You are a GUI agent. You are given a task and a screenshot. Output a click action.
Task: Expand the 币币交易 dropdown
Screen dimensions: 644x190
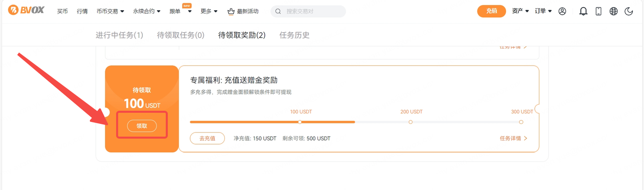click(x=110, y=11)
